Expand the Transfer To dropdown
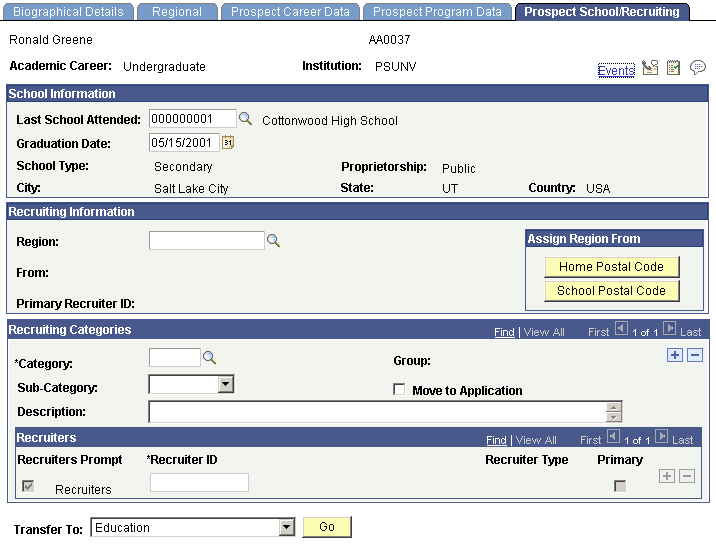Image resolution: width=716 pixels, height=544 pixels. tap(286, 527)
